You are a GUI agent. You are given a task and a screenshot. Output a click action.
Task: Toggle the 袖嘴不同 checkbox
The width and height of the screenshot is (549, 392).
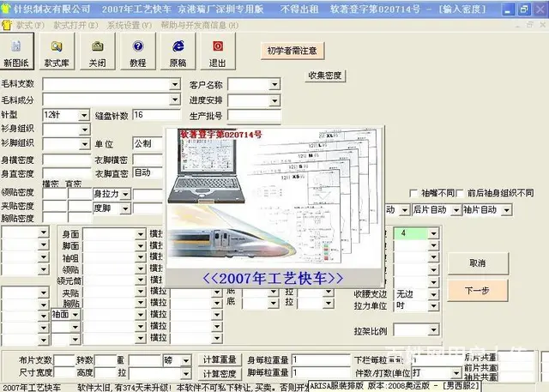coord(415,193)
